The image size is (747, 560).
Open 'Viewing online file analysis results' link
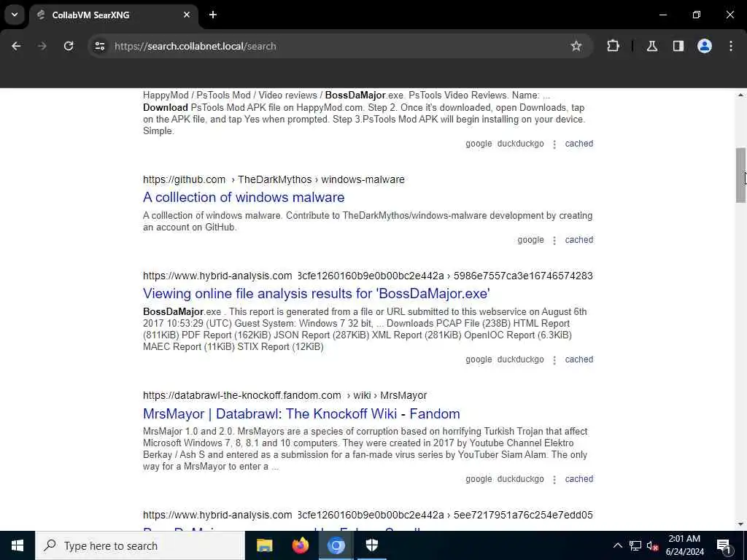coord(317,293)
